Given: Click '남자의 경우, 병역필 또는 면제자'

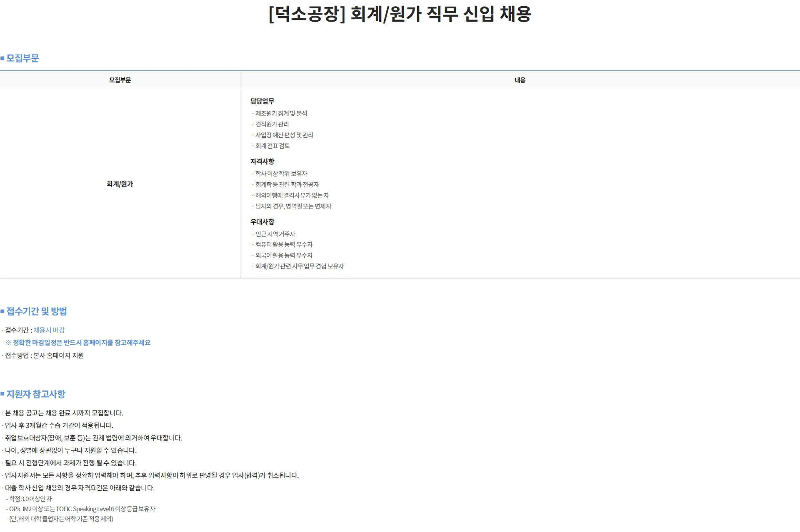Looking at the screenshot, I should coord(293,206).
